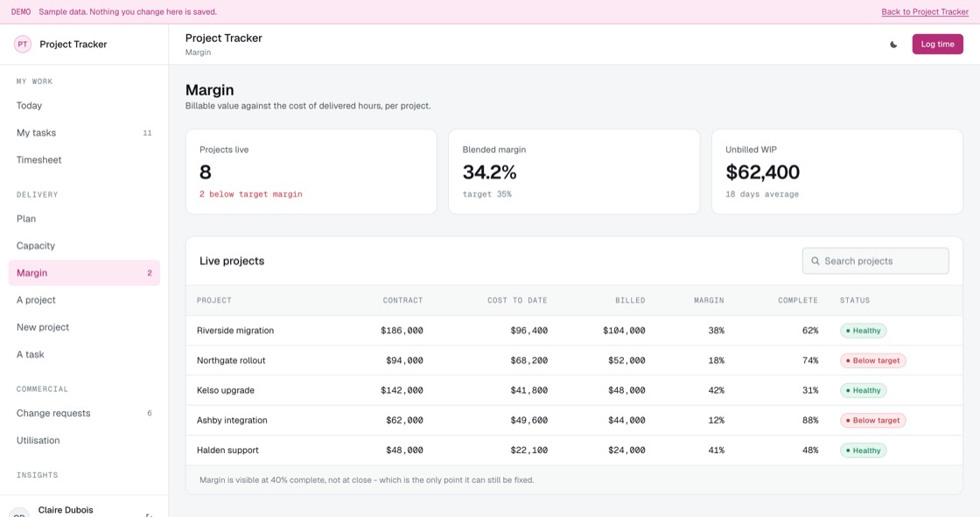Click the footnote about 40% complete margin

[367, 480]
